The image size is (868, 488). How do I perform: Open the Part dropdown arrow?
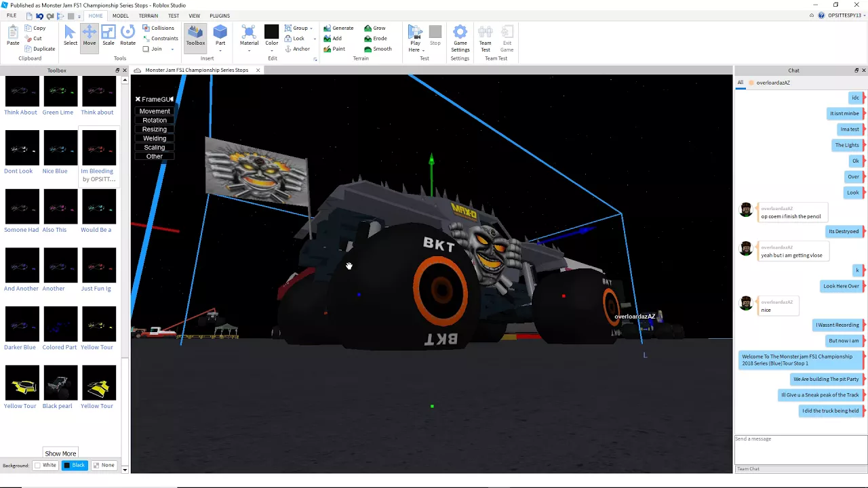tap(220, 50)
